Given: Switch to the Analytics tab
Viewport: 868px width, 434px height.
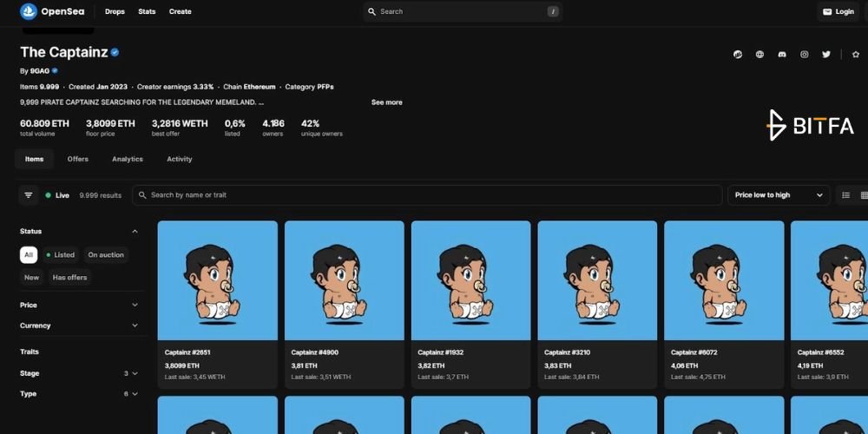Looking at the screenshot, I should [128, 159].
